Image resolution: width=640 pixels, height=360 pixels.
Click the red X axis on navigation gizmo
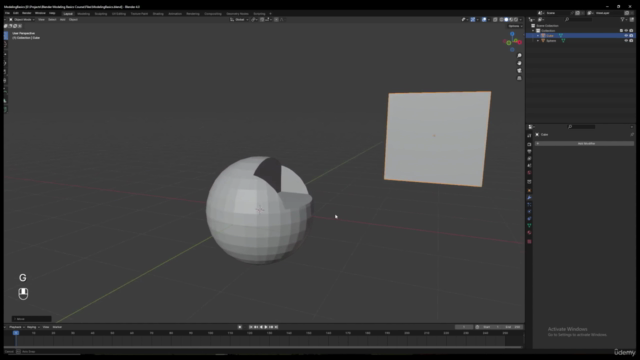tap(520, 42)
